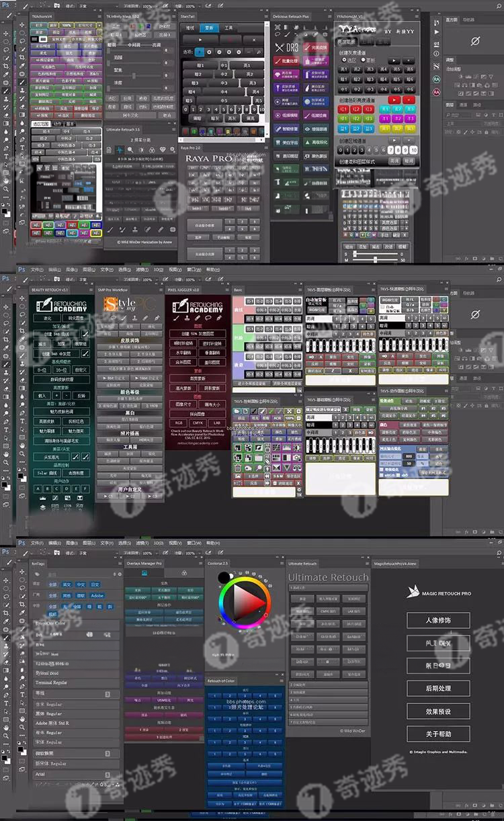Screen dimensions: 504x821
Task: Switch to the 蒙版 tab in StarsTail
Action: click(209, 29)
